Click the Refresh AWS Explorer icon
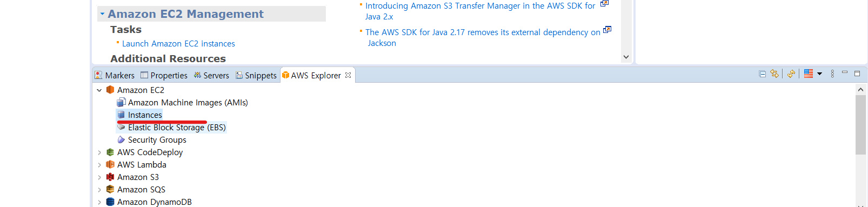The width and height of the screenshot is (868, 207). click(x=791, y=74)
